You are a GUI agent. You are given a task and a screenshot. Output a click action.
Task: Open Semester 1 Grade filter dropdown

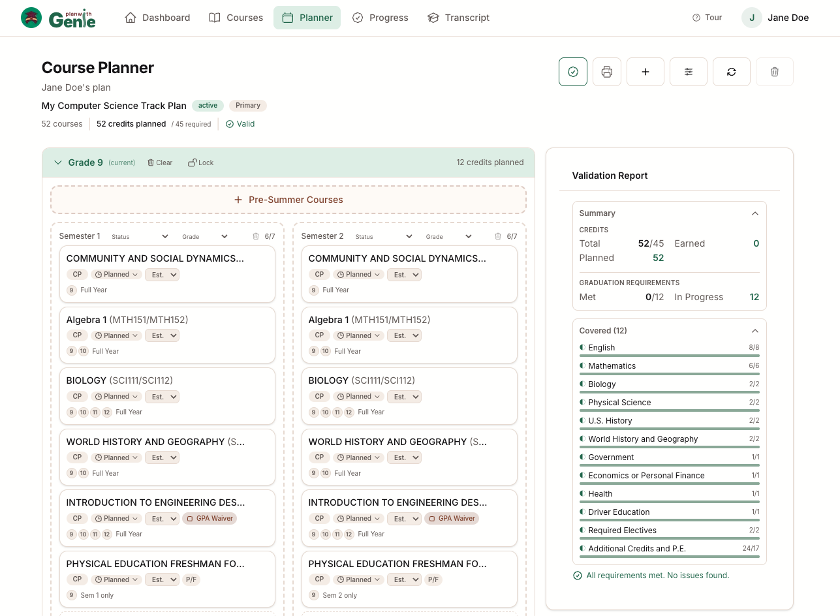(x=205, y=236)
